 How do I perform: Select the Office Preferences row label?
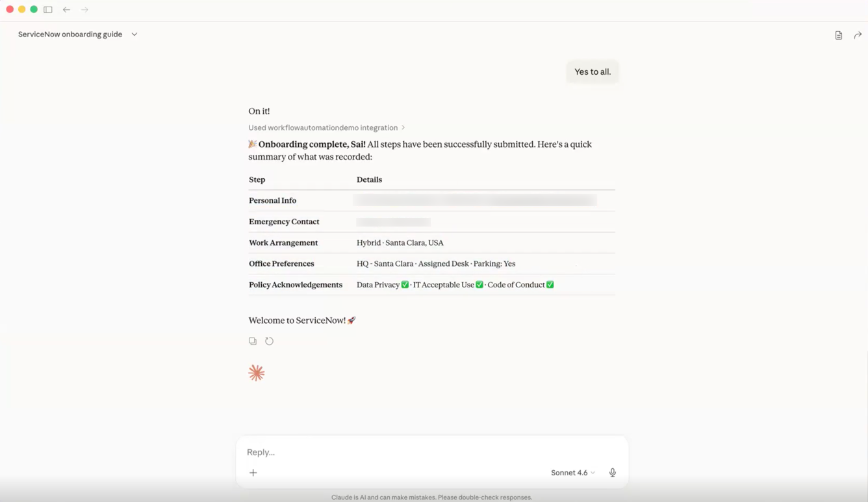tap(281, 263)
